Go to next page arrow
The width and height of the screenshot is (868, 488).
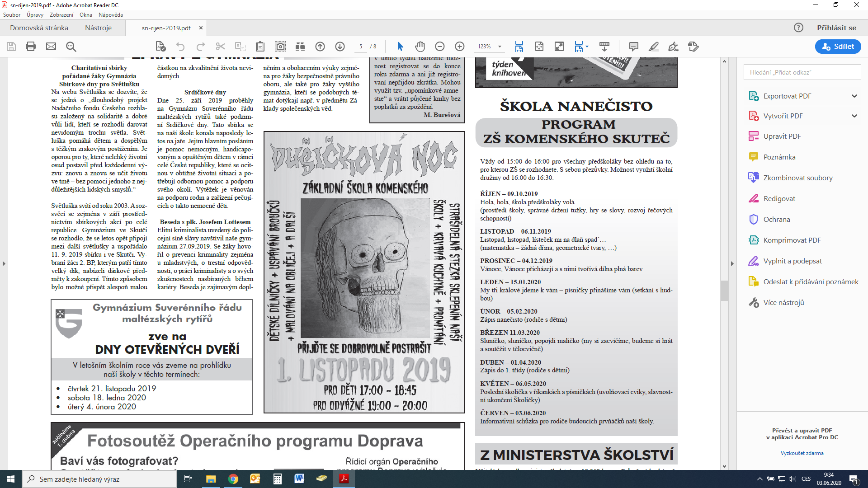click(x=340, y=47)
